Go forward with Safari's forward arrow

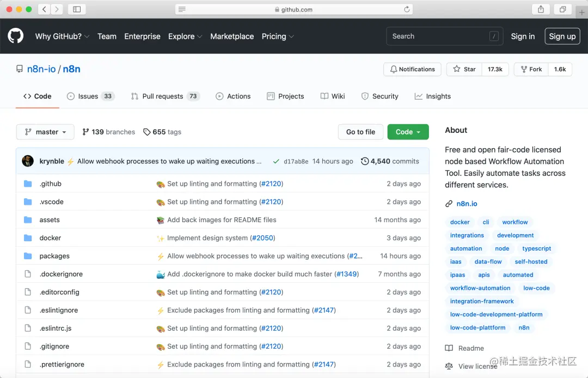57,9
